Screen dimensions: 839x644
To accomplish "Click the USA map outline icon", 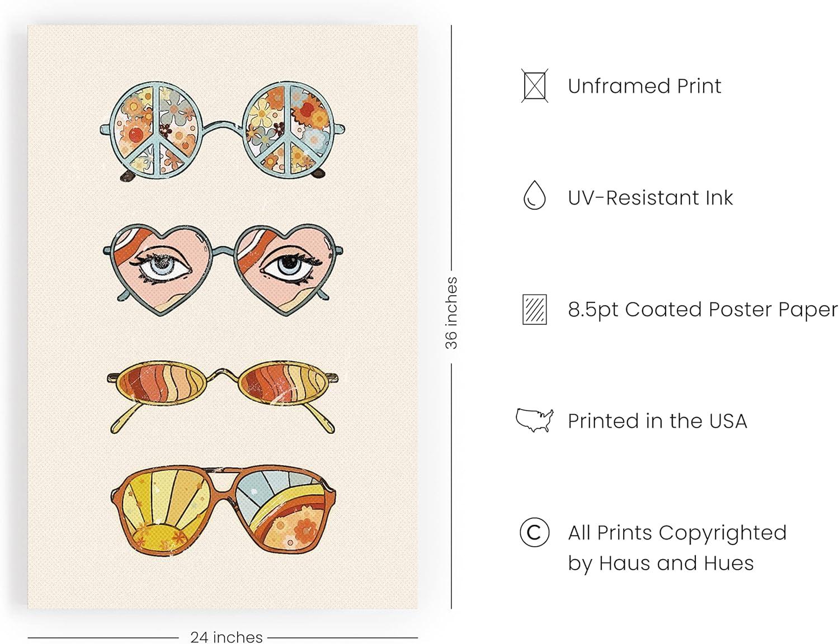I will (534, 420).
